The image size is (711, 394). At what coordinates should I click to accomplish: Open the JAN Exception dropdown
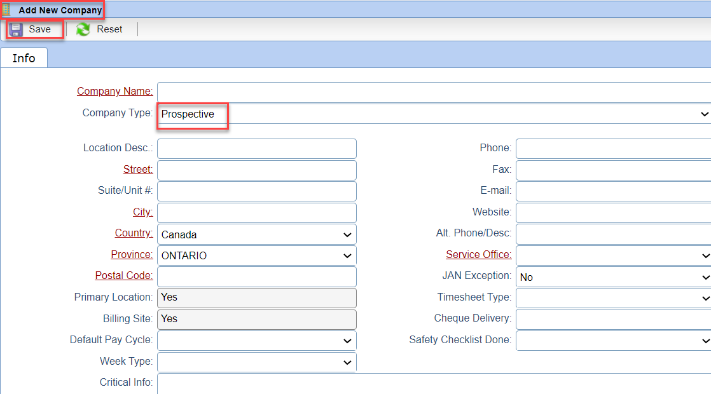click(x=614, y=277)
